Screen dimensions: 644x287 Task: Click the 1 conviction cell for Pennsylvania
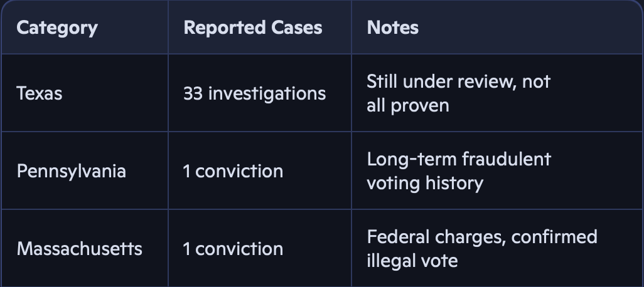click(x=233, y=171)
